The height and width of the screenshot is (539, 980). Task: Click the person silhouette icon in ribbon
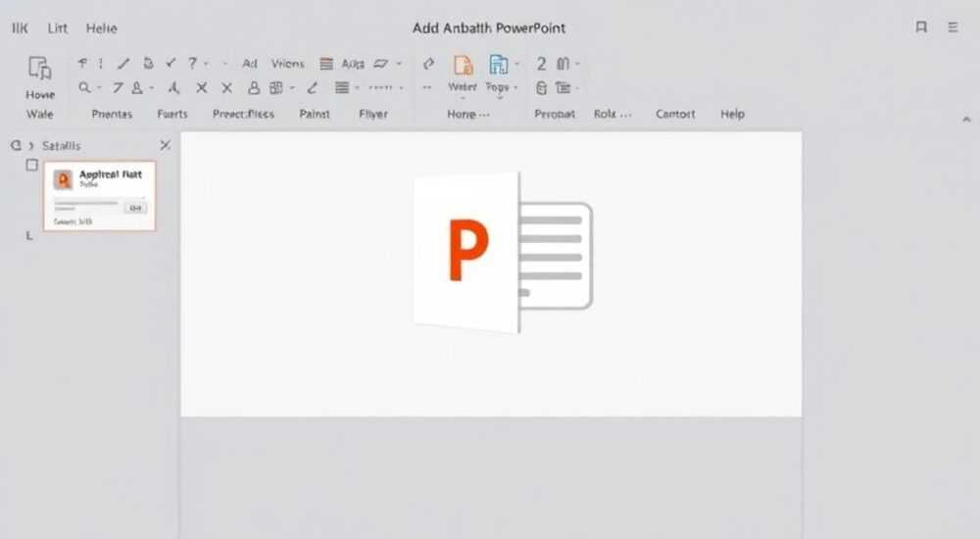tap(253, 87)
